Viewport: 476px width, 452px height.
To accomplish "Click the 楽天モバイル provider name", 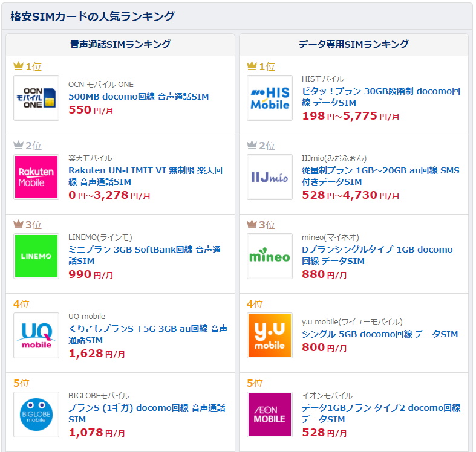I will (x=90, y=158).
